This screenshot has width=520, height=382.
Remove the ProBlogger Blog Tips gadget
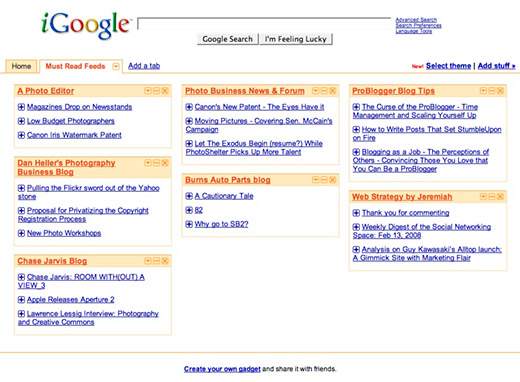[500, 91]
